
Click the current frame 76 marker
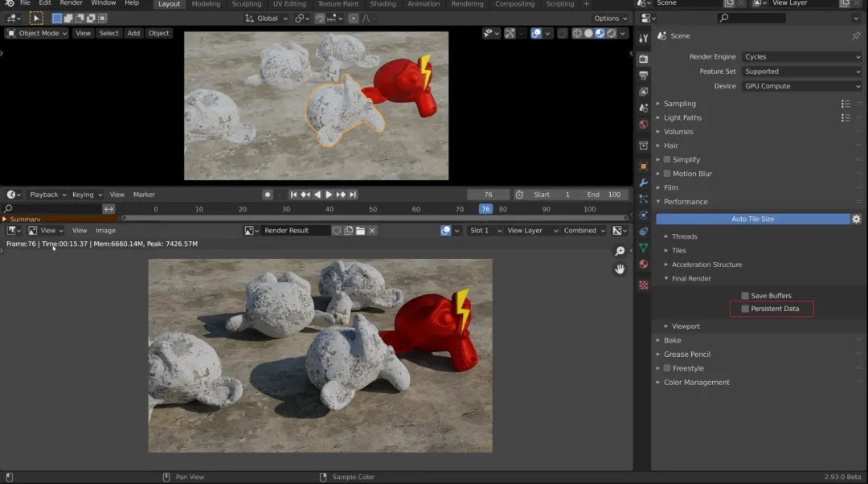click(485, 209)
